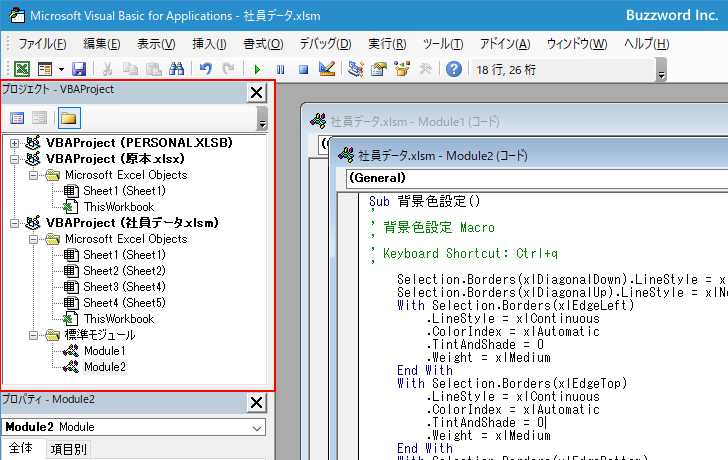Image resolution: width=728 pixels, height=460 pixels.
Task: Select Sheet4 (Sheet5) in project tree
Action: tap(124, 303)
